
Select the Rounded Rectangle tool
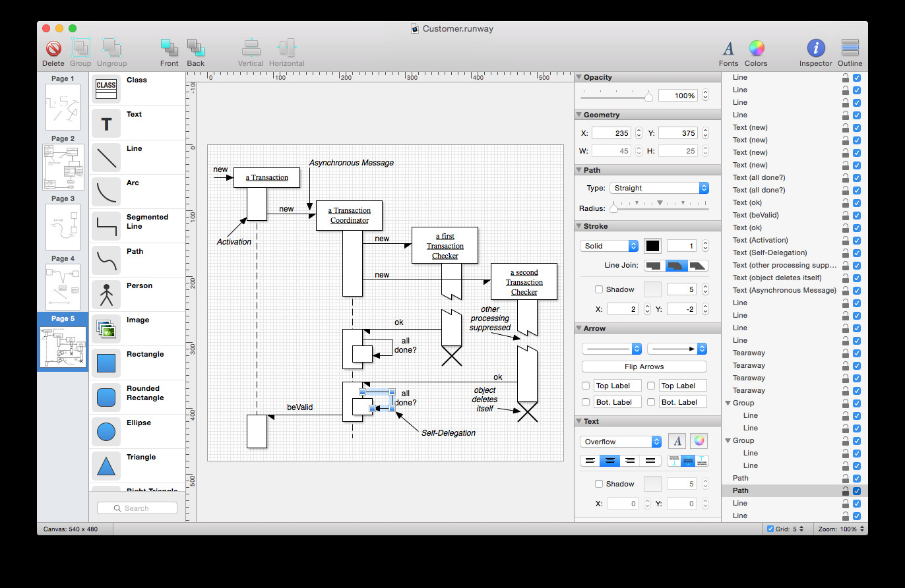[106, 397]
